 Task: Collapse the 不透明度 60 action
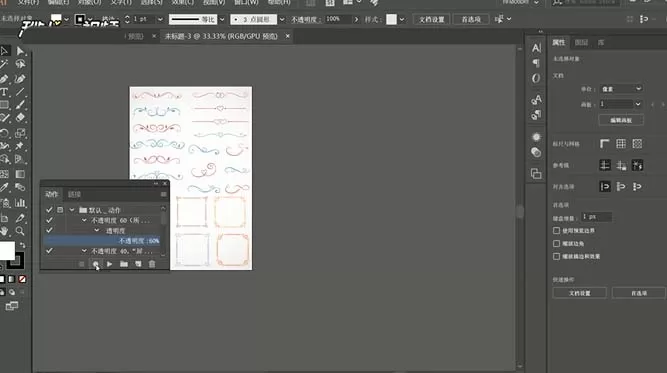84,220
